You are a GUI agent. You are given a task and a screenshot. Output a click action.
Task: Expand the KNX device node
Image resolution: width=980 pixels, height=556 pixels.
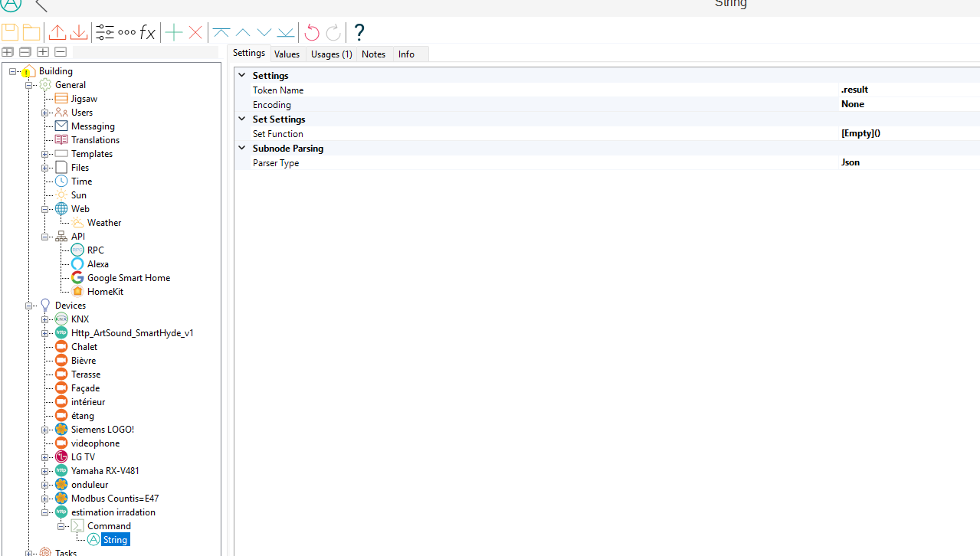(45, 319)
